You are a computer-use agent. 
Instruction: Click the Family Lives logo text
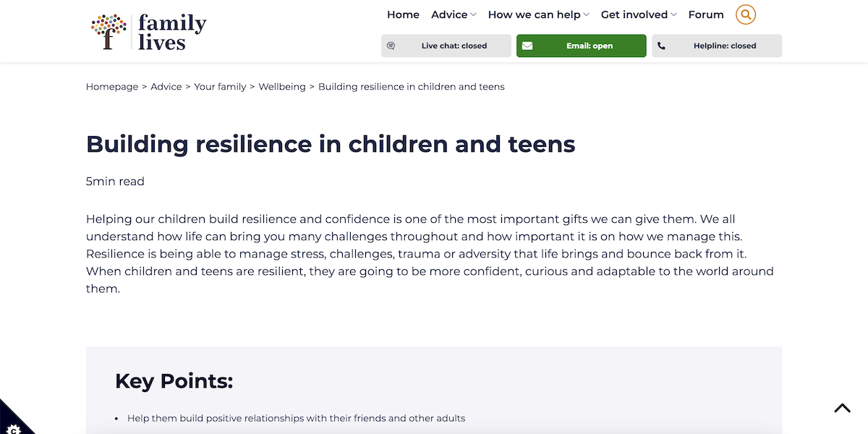click(x=172, y=33)
